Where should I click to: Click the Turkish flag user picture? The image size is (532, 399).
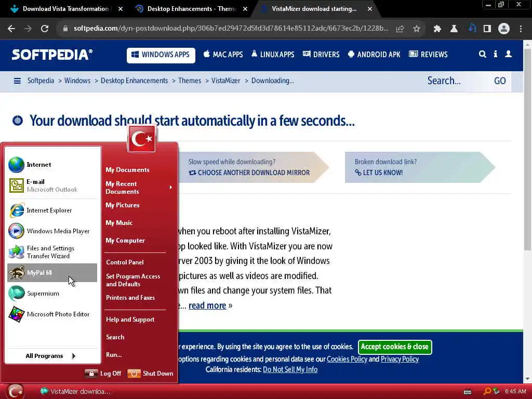[142, 138]
